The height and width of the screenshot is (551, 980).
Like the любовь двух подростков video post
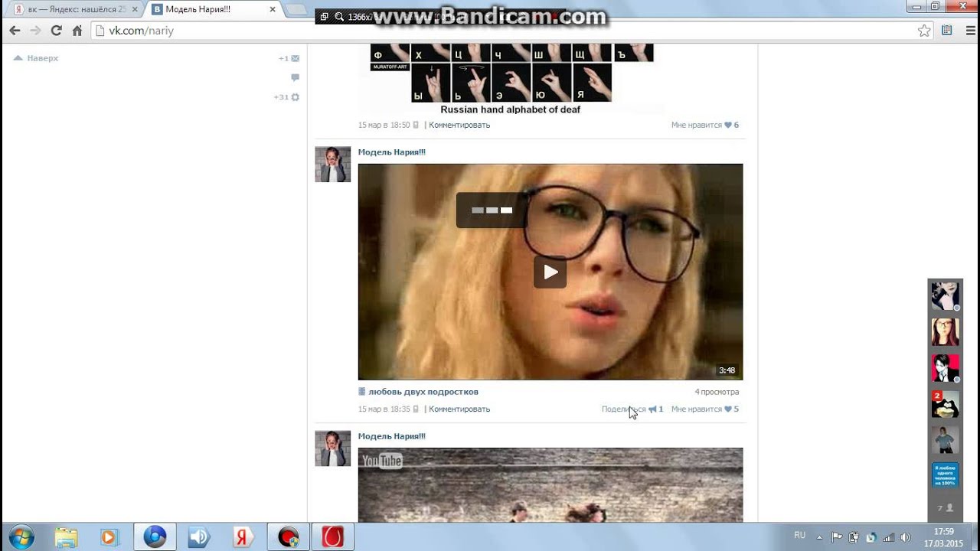click(x=705, y=409)
